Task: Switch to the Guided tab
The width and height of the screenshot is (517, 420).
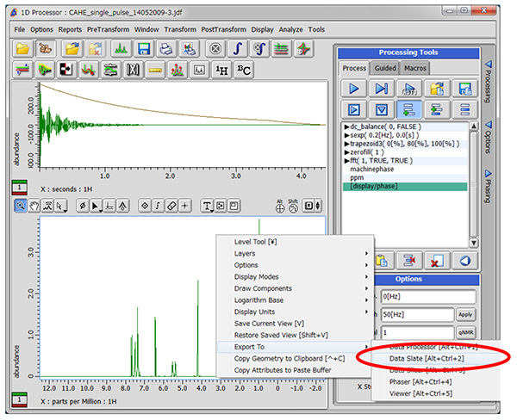Action: 385,68
